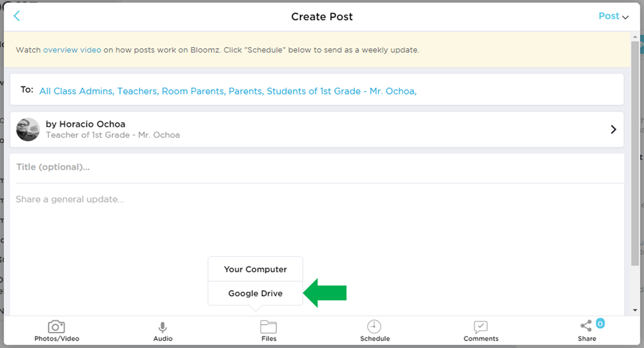Expand the author details chevron
The image size is (644, 348).
pos(613,129)
